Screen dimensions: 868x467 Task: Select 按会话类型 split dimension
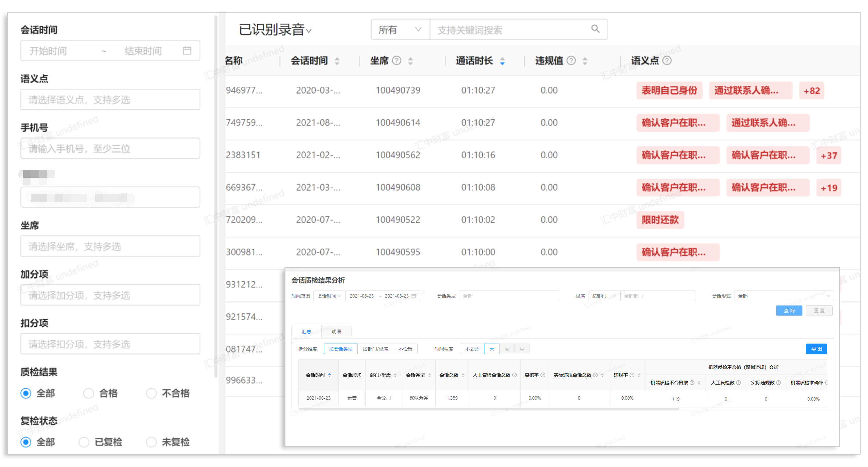[x=341, y=349]
